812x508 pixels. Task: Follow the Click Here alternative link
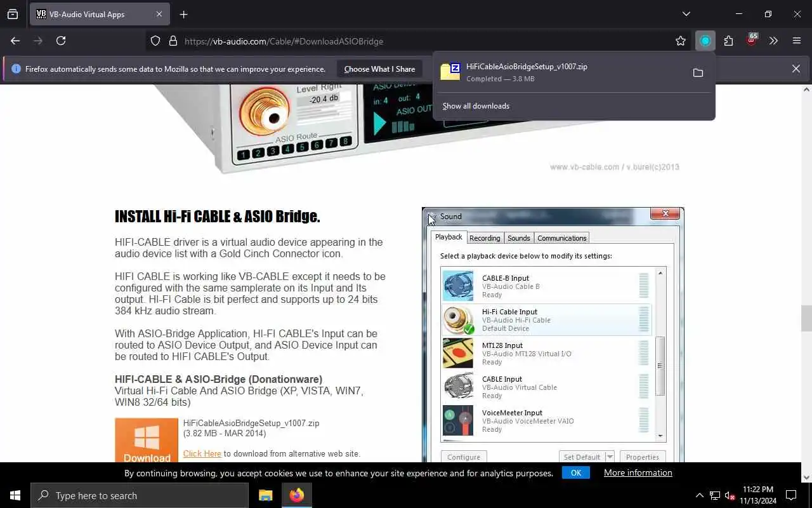pyautogui.click(x=202, y=453)
